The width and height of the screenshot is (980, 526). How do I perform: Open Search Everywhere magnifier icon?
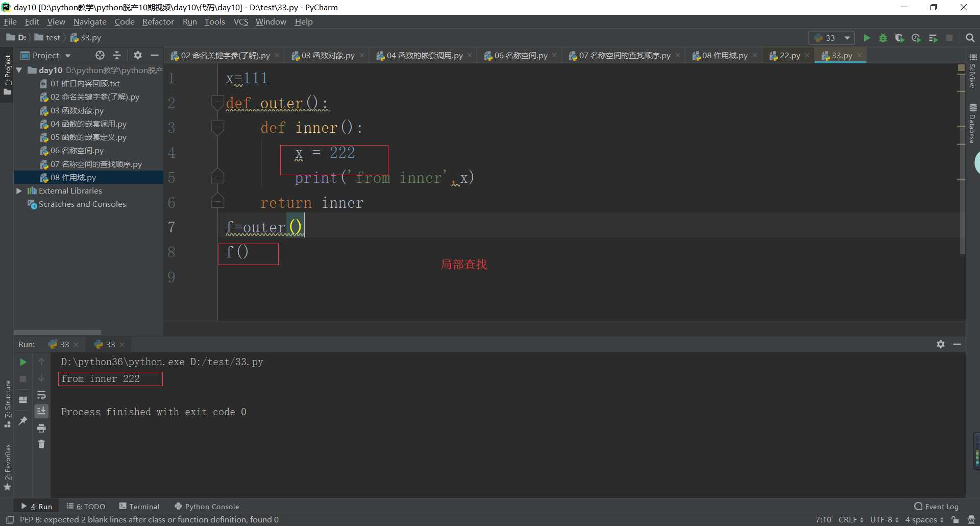(x=970, y=38)
